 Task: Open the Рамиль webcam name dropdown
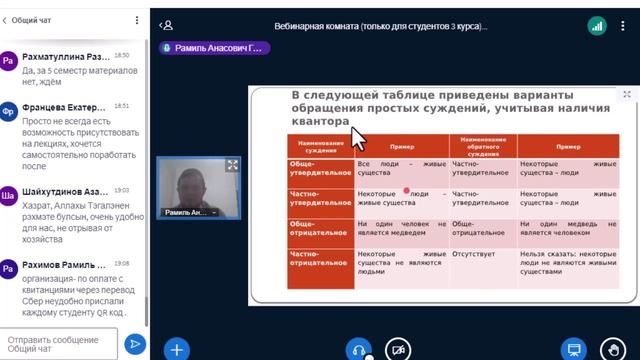point(214,213)
